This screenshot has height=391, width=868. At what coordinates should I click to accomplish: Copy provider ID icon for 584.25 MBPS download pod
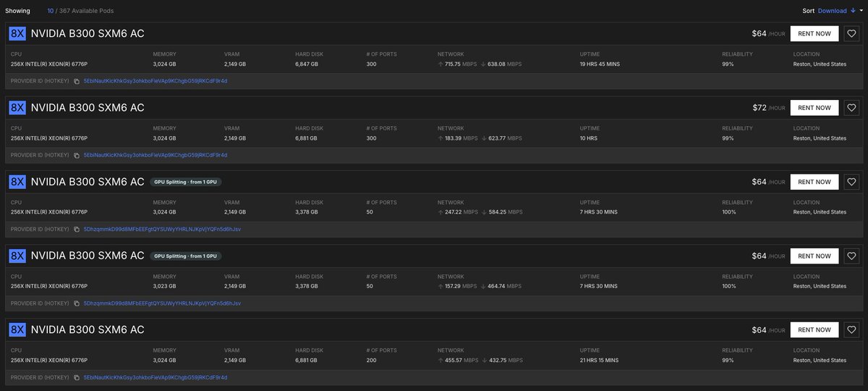pyautogui.click(x=77, y=229)
